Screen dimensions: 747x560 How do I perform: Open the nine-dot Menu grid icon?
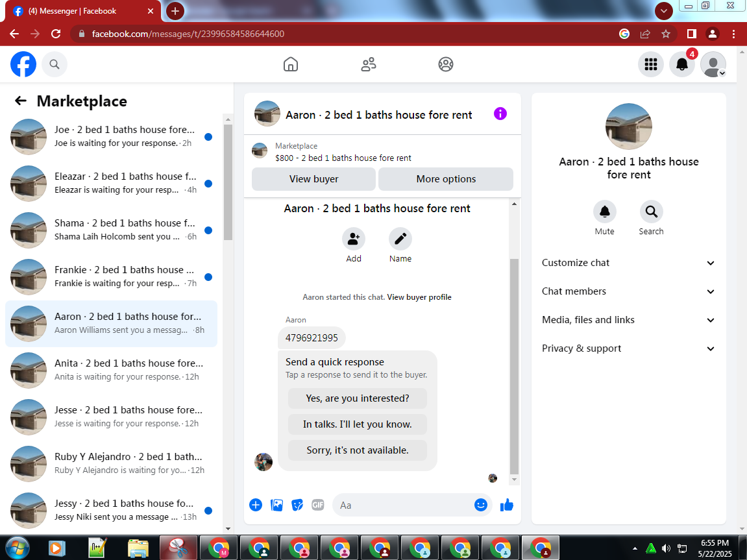coord(651,64)
